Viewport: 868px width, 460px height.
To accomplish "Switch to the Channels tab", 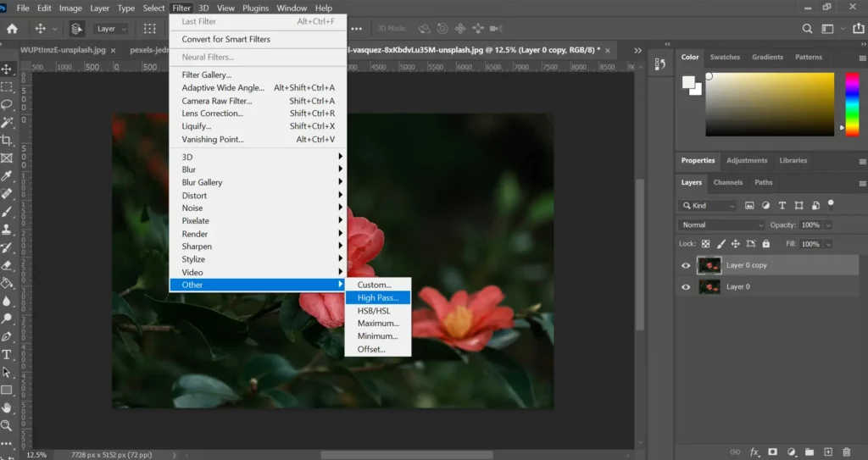I will 728,183.
